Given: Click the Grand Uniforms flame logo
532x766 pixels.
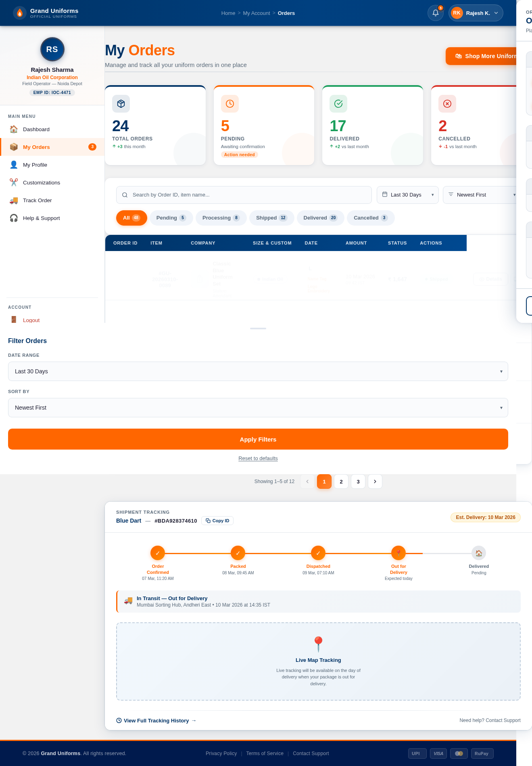Looking at the screenshot, I should (19, 13).
